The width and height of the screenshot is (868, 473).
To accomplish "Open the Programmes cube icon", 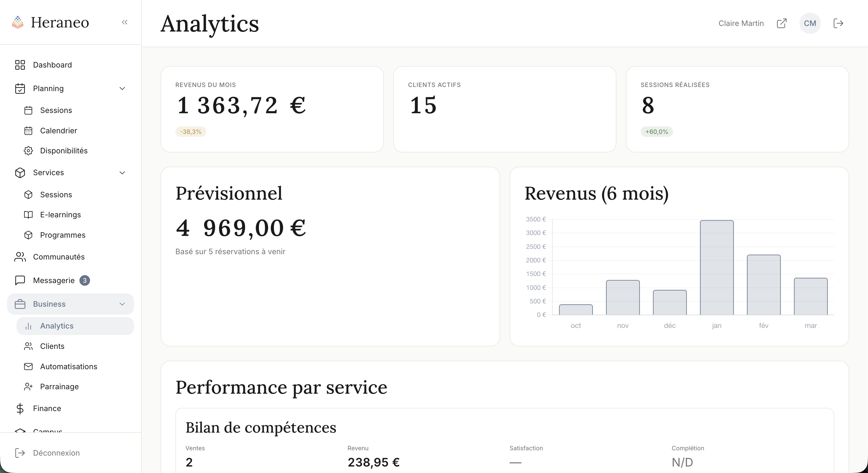I will 29,235.
